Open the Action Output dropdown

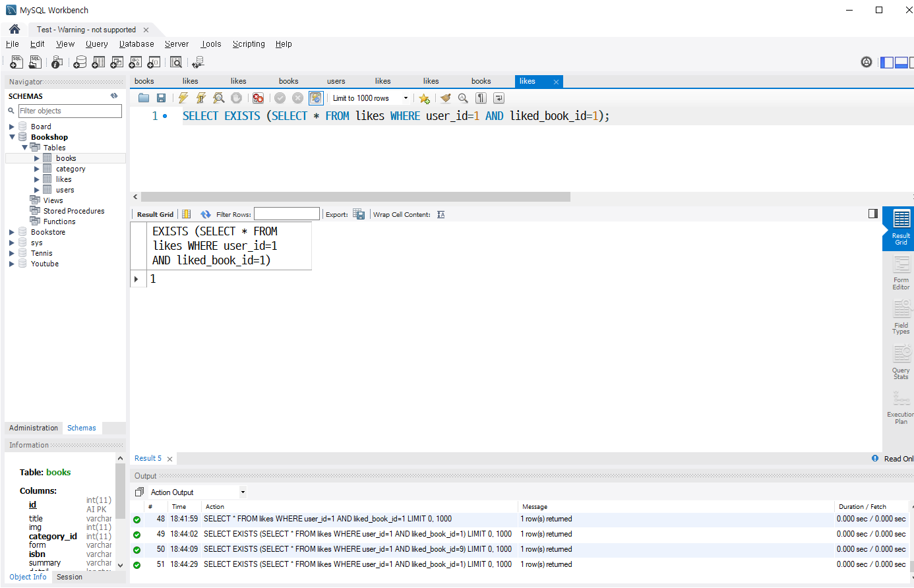(x=243, y=492)
